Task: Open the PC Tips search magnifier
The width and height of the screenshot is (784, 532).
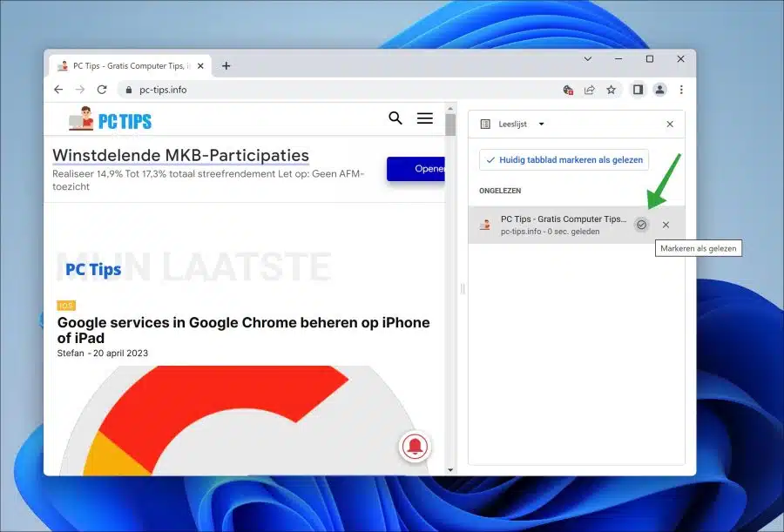Action: (395, 118)
